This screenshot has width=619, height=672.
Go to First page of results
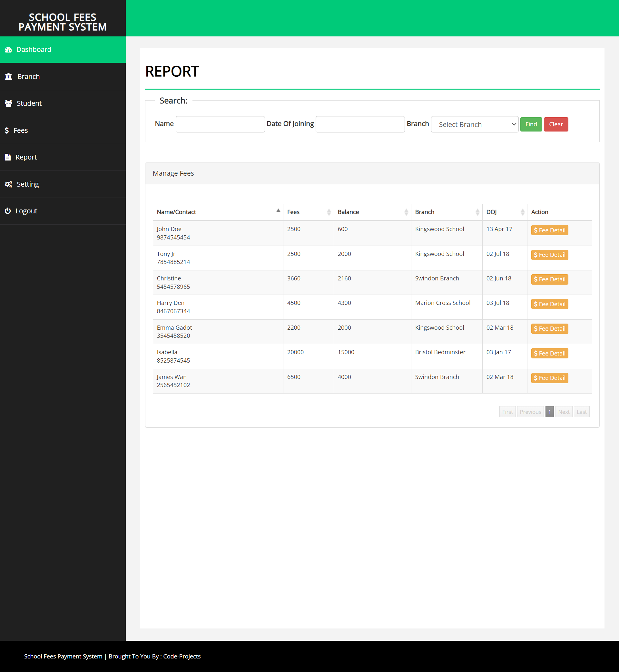507,412
